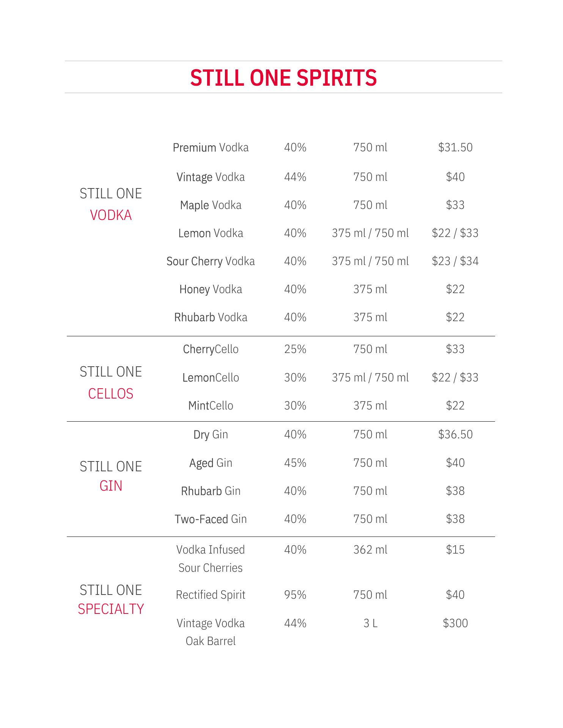This screenshot has height=728, width=563.
Task: Click the red VODKA category heading
Action: tap(111, 215)
